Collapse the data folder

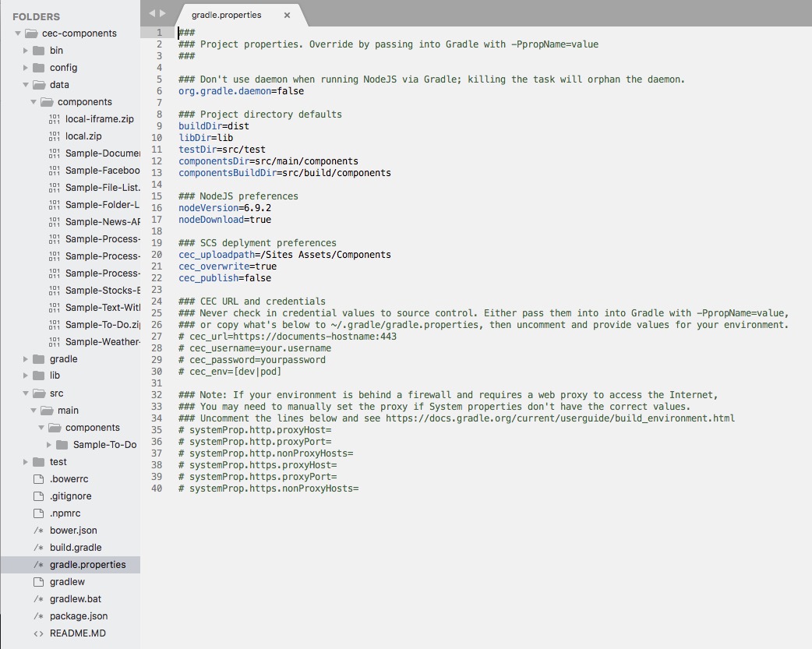[x=26, y=85]
